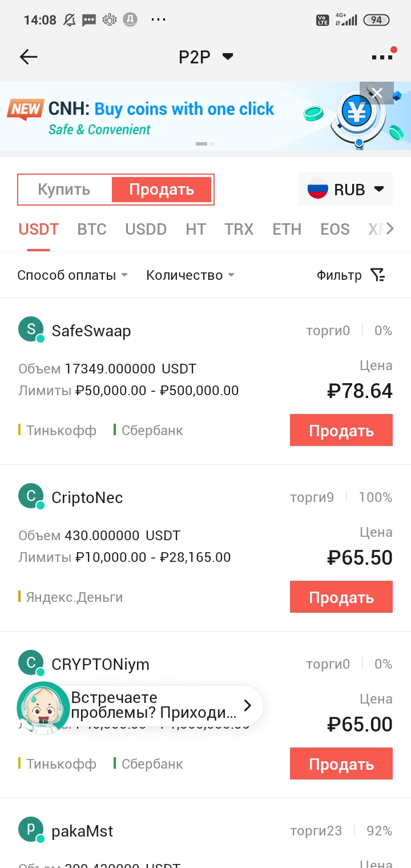The height and width of the screenshot is (868, 411).
Task: Open the RUB currency dropdown
Action: pos(345,190)
